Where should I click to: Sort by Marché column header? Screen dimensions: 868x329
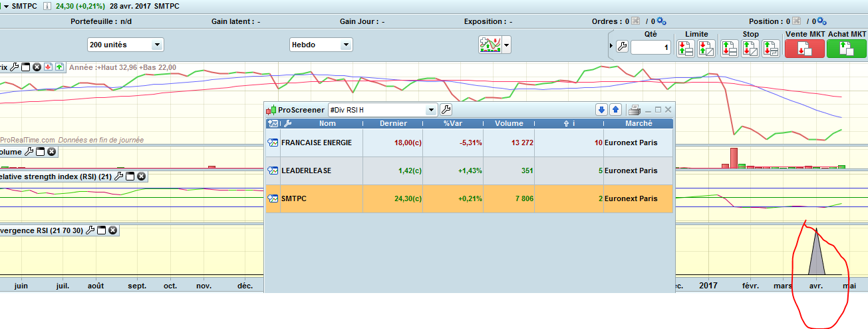[x=639, y=123]
